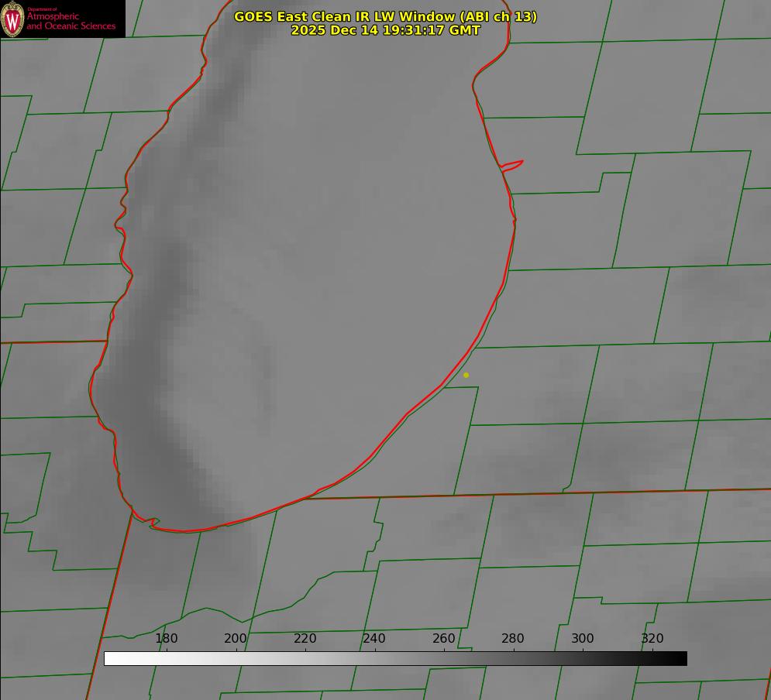This screenshot has width=771, height=700.
Task: Click the 2025 Dec 14 timestamp
Action: pyautogui.click(x=385, y=30)
